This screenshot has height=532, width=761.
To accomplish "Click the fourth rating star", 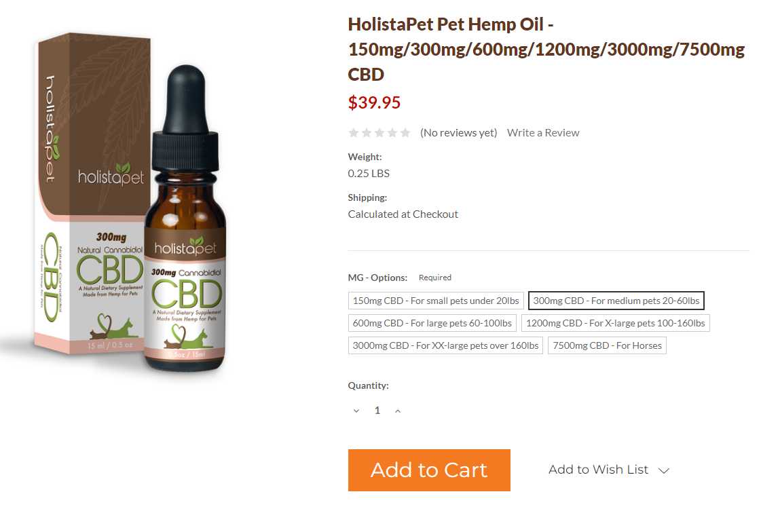I will point(392,133).
